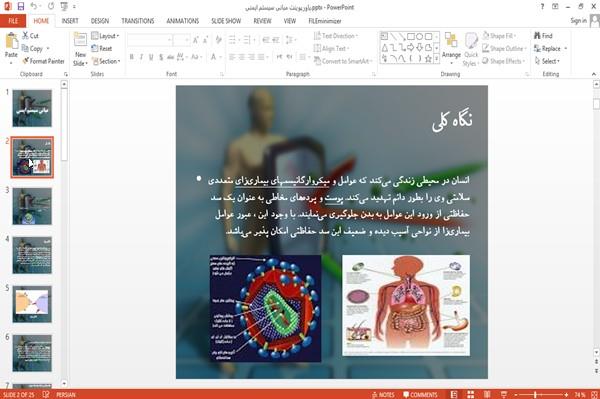Start Slide Show from status bar icon

coord(504,395)
